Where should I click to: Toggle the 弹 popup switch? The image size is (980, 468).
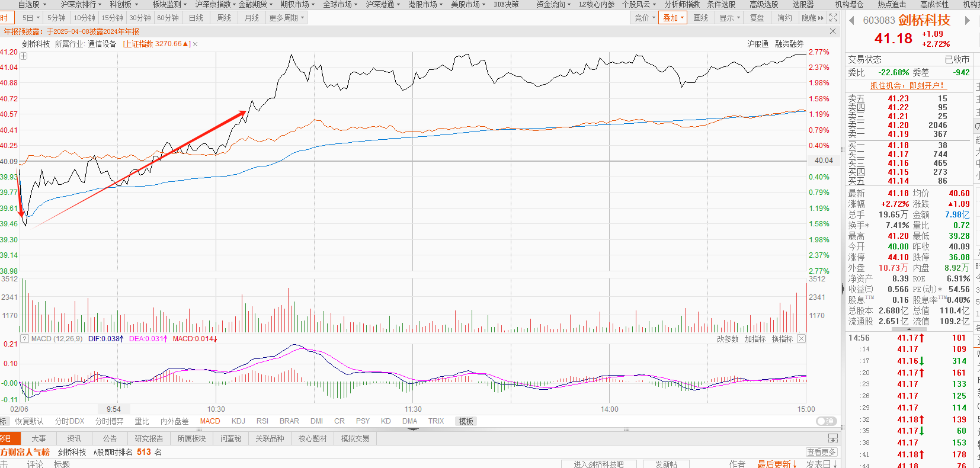click(x=826, y=421)
